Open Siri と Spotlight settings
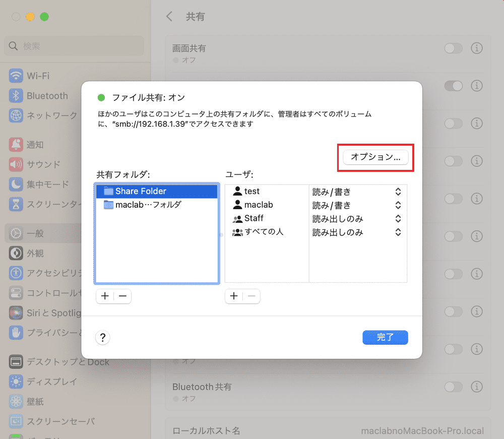 click(45, 312)
